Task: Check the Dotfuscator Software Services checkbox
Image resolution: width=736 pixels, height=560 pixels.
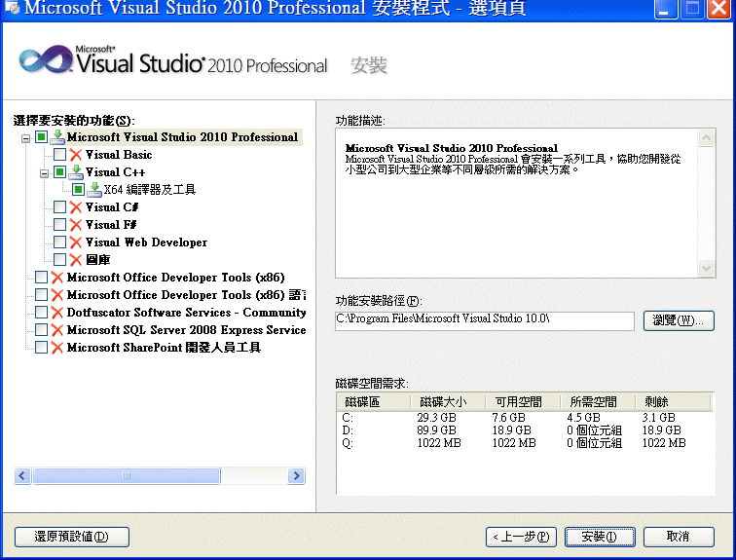Action: coord(41,313)
